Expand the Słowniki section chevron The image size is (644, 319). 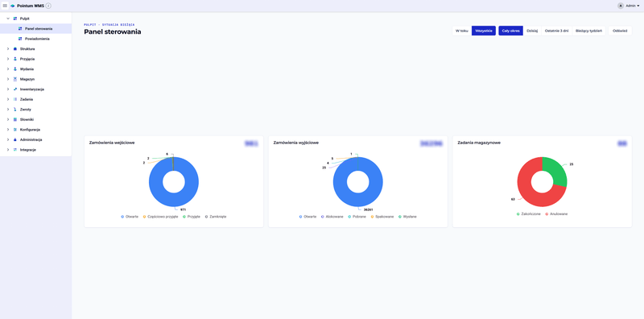tap(8, 119)
